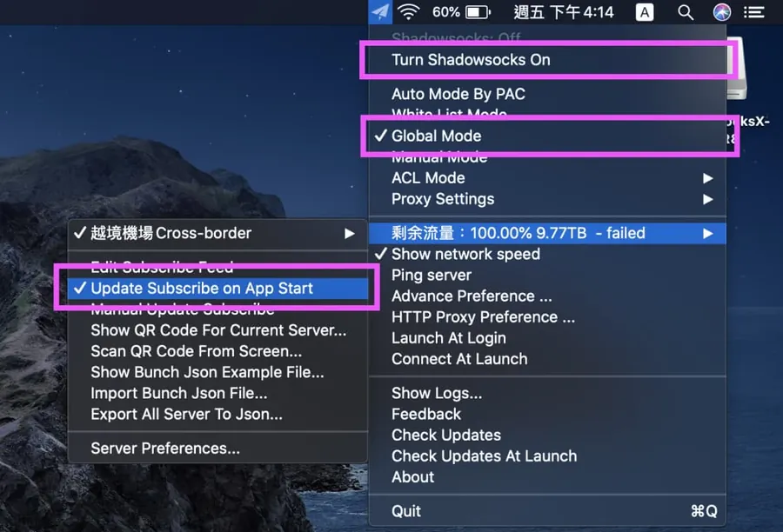Click the battery status icon
The width and height of the screenshot is (783, 532).
click(x=478, y=12)
